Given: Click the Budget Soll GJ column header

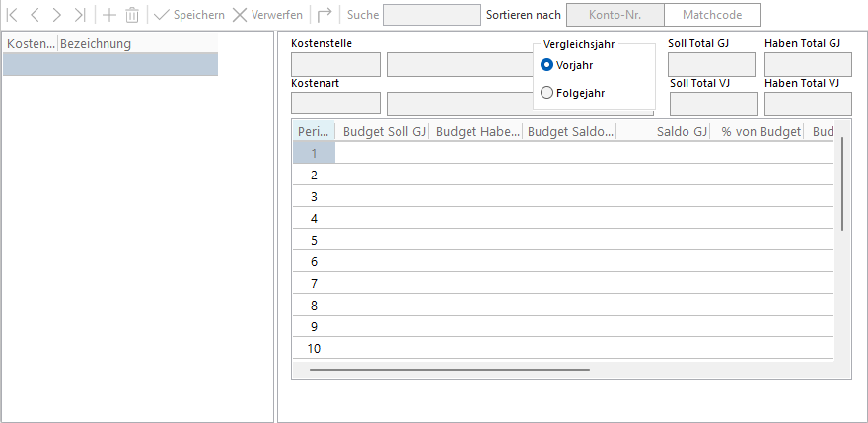Looking at the screenshot, I should 382,131.
